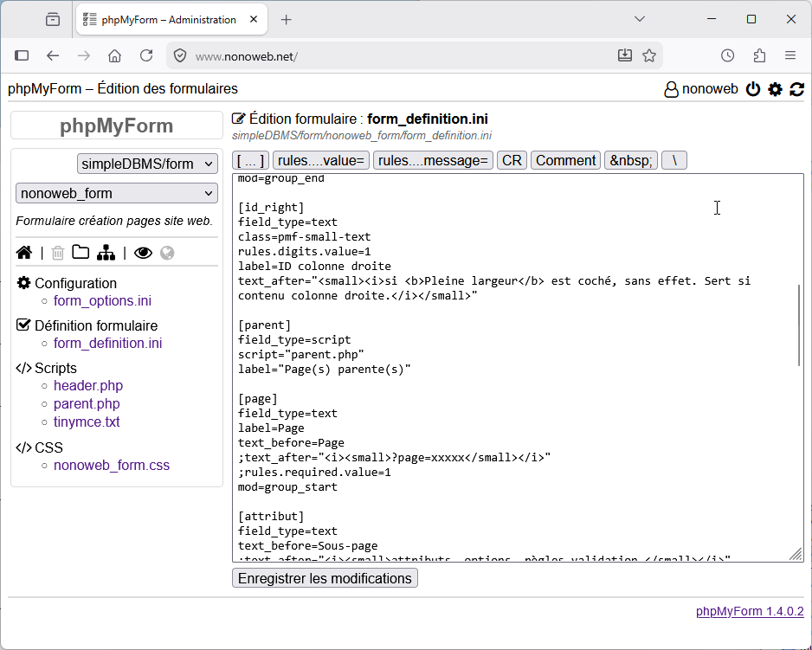Open browser history clock icon
Screen dimensions: 812x650
[x=727, y=55]
